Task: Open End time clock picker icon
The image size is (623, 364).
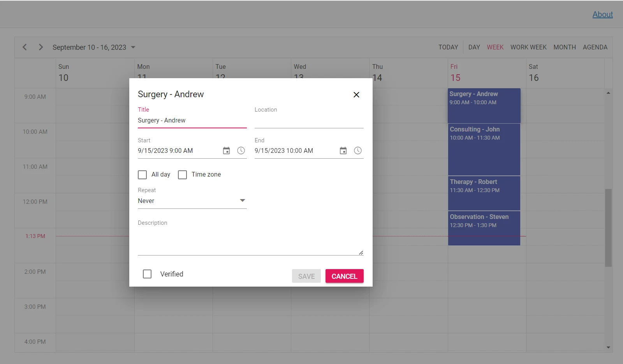Action: click(358, 150)
